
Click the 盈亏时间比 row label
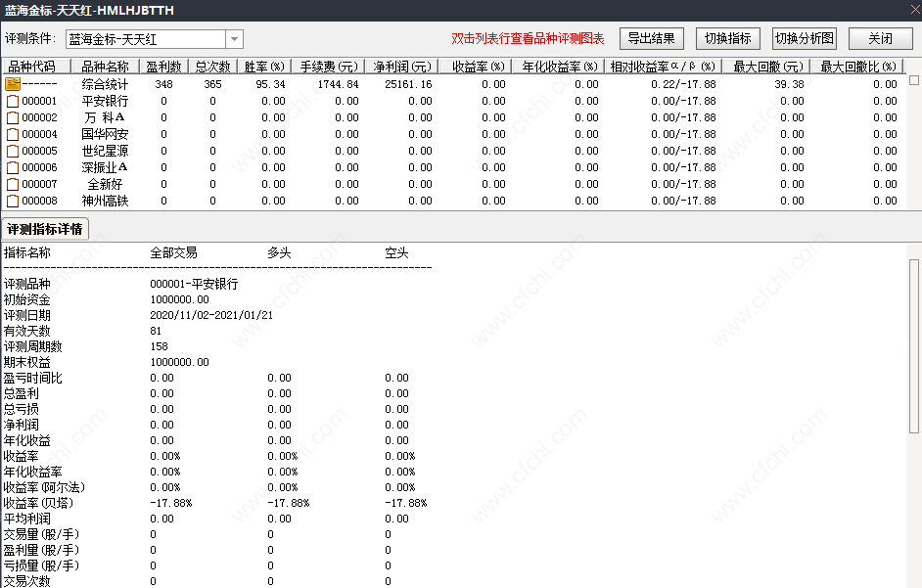pyautogui.click(x=33, y=378)
